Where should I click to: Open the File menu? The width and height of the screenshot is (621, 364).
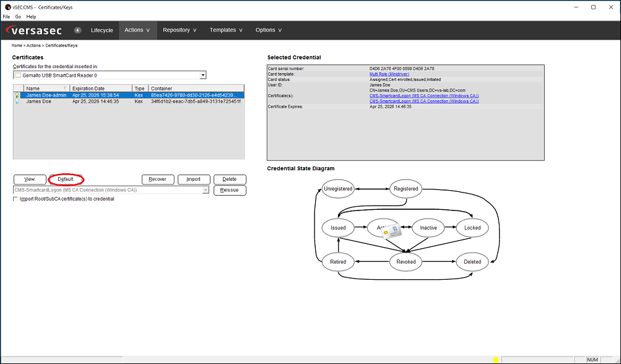click(6, 17)
